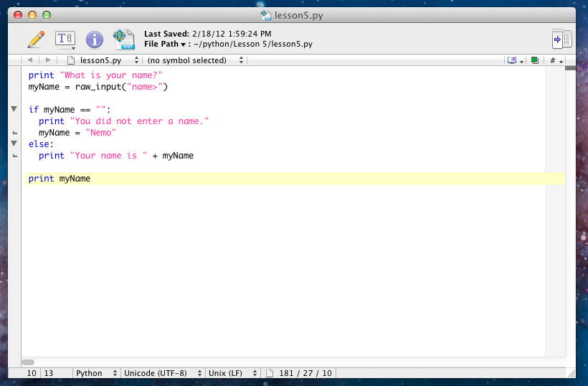This screenshot has height=386, width=588.
Task: Click the pencil edit document icon
Action: (36, 39)
